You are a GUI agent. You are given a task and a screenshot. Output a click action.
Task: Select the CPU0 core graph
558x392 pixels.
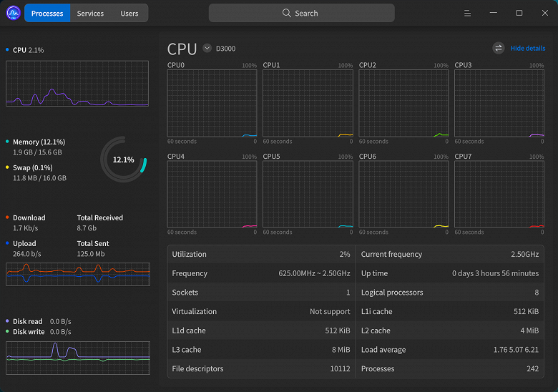(212, 103)
